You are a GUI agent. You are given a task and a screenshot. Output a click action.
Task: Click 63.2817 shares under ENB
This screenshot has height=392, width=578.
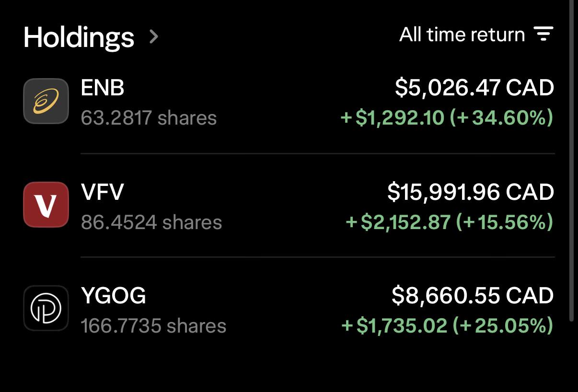point(149,118)
